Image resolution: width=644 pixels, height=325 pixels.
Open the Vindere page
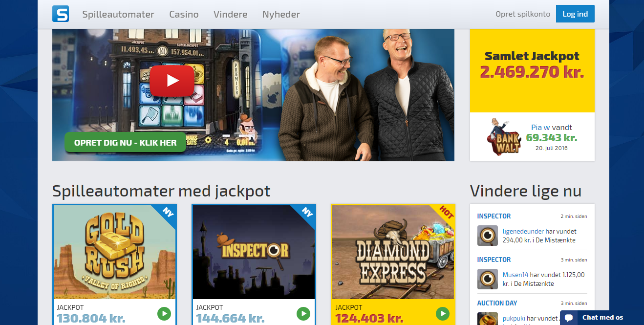pyautogui.click(x=231, y=14)
